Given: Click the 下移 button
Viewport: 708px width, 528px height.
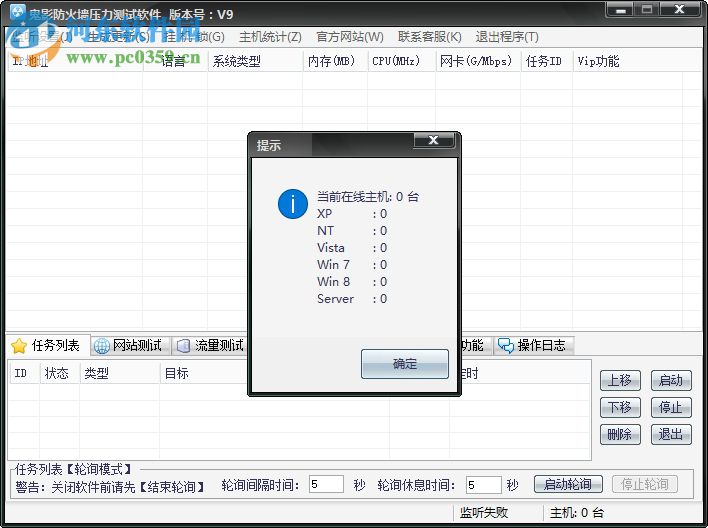Looking at the screenshot, I should (x=620, y=407).
